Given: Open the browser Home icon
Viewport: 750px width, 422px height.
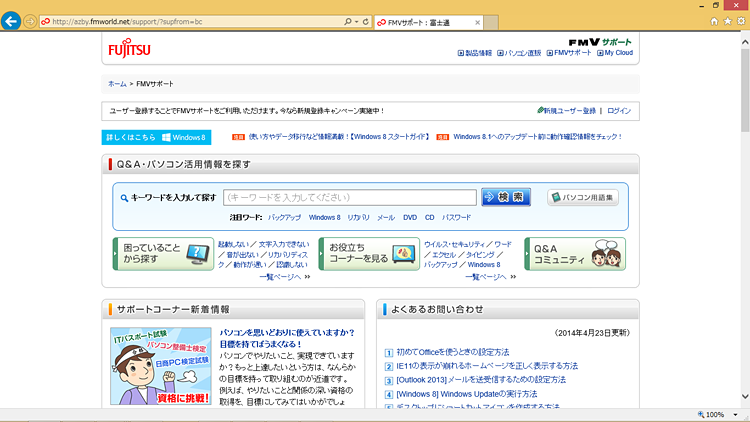Looking at the screenshot, I should [714, 21].
